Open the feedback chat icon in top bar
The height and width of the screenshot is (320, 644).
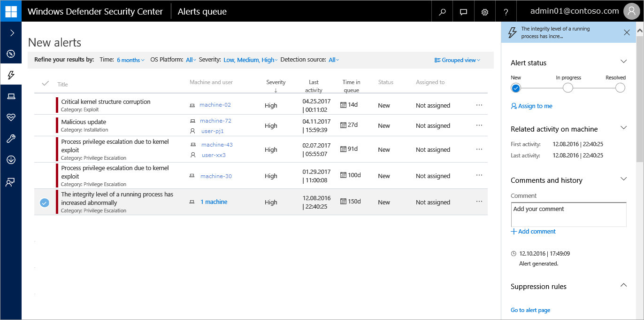[463, 12]
